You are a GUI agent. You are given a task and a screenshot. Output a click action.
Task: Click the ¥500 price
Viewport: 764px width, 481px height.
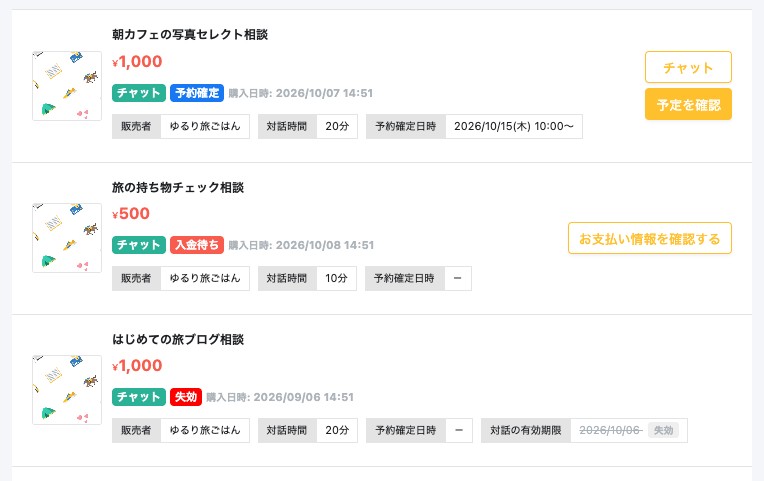pyautogui.click(x=131, y=213)
